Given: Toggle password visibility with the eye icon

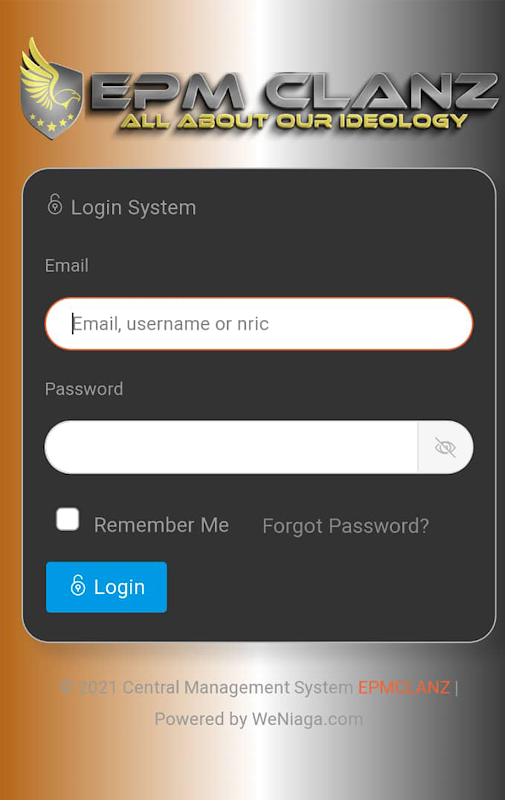Looking at the screenshot, I should tap(445, 447).
